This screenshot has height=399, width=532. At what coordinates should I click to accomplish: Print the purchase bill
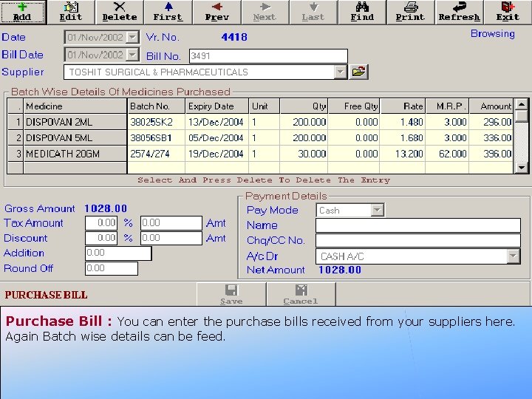click(x=411, y=13)
